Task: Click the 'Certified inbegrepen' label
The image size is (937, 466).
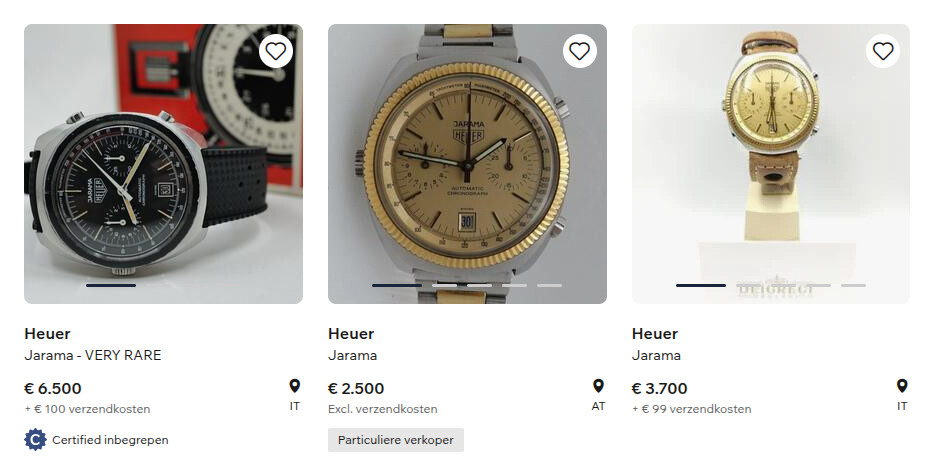Action: click(x=110, y=440)
